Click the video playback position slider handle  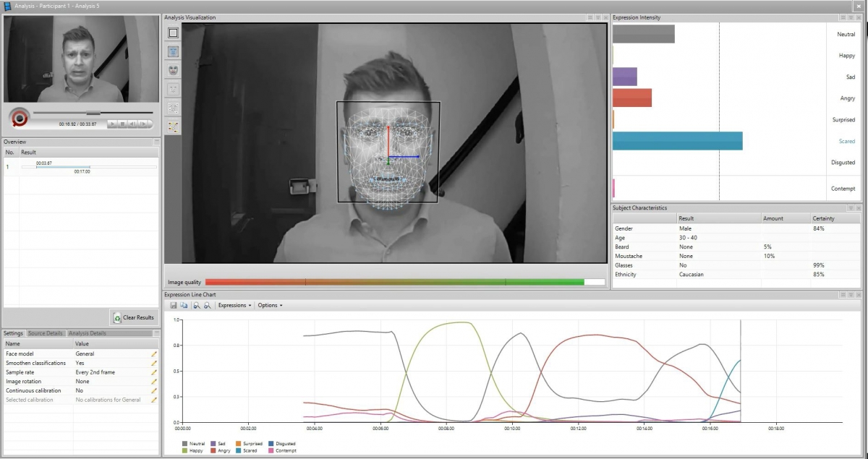[x=93, y=113]
